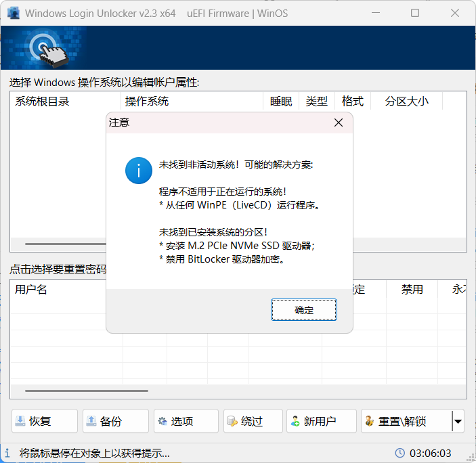Click the label 选择 Windows 操作系统以编辑帐户属性
Image resolution: width=476 pixels, height=463 pixels.
point(104,83)
